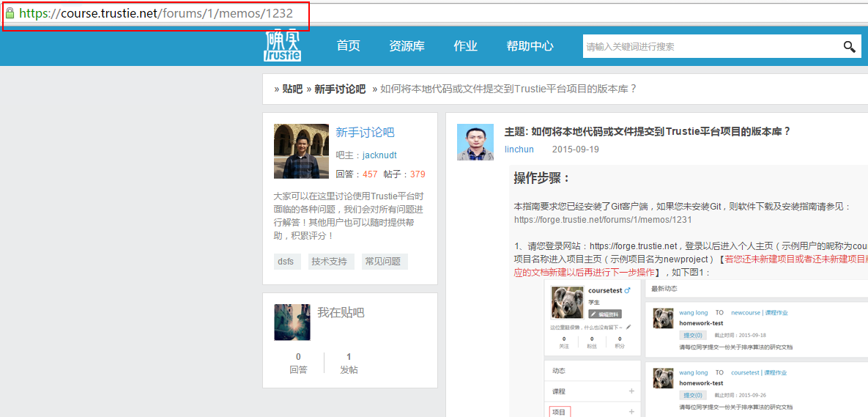Open author linchun's profile link
Image resolution: width=868 pixels, height=417 pixels.
click(519, 150)
